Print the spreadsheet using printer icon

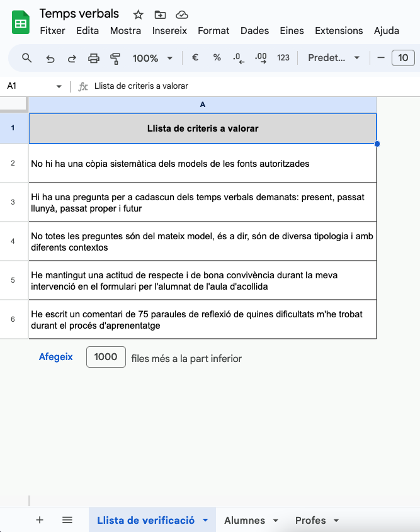[94, 58]
